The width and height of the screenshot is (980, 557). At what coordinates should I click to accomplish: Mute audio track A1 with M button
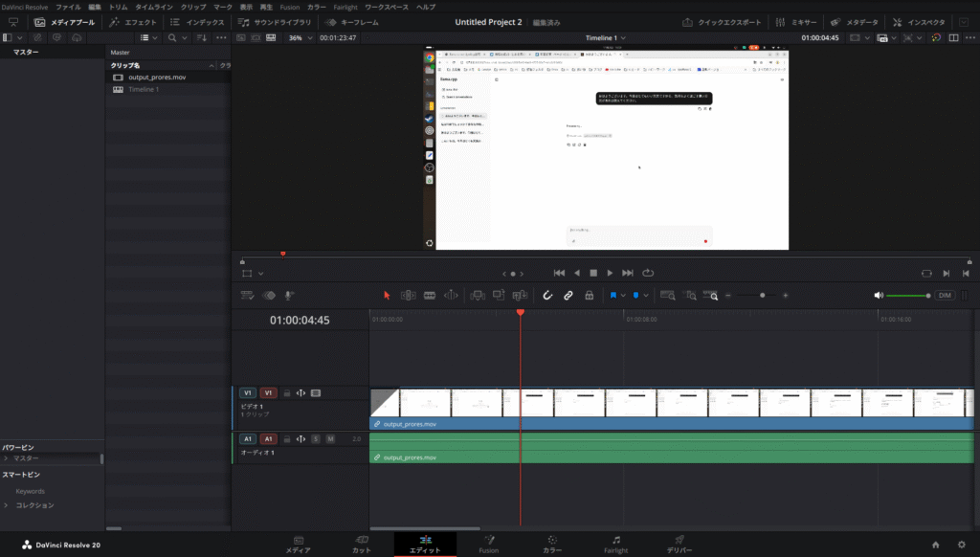(330, 438)
